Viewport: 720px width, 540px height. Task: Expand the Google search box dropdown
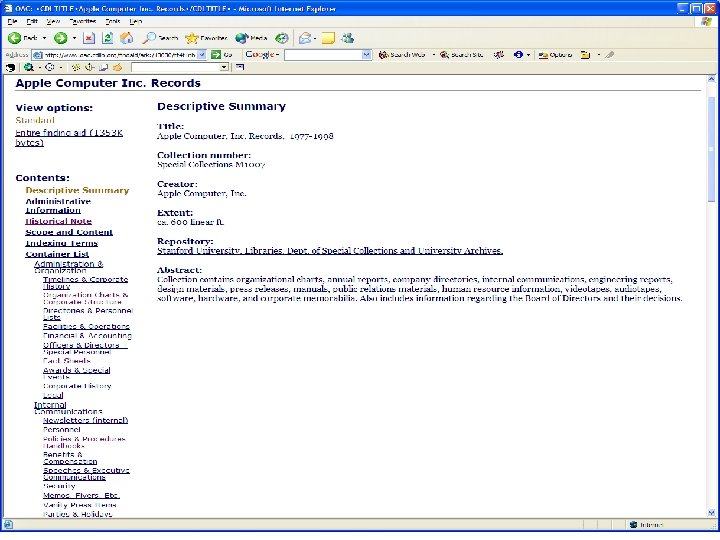pyautogui.click(x=366, y=55)
